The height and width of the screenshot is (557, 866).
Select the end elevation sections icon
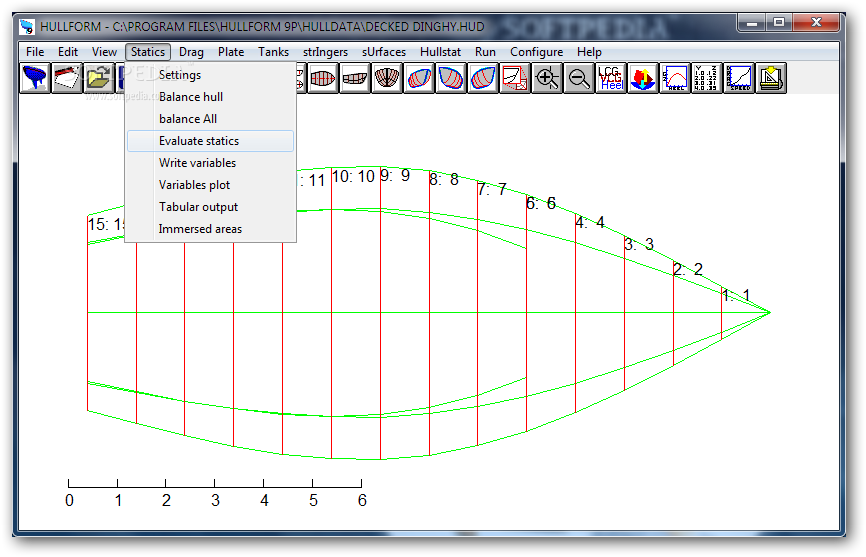(x=387, y=78)
